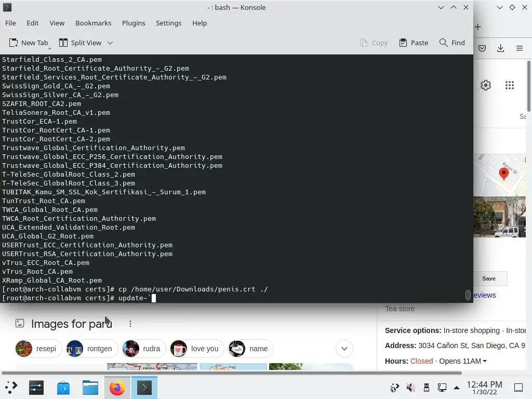Open the Help menu
Screen dimensions: 532x399
click(x=199, y=23)
